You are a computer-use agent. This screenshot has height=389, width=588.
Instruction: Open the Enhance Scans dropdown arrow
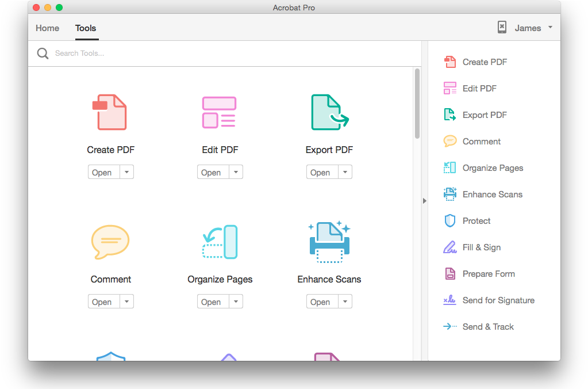(x=345, y=301)
